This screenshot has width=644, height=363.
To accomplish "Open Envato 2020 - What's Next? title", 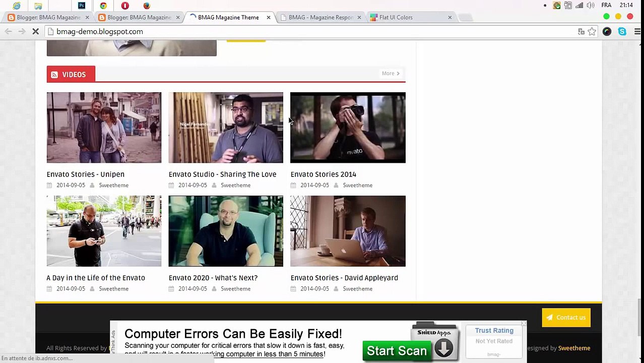I will coord(213,278).
